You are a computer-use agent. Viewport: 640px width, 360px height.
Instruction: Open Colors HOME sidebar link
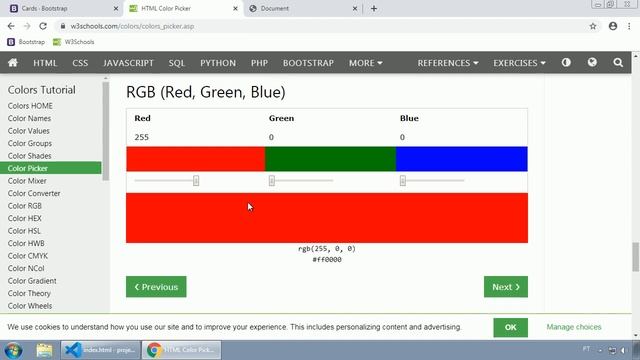[30, 106]
